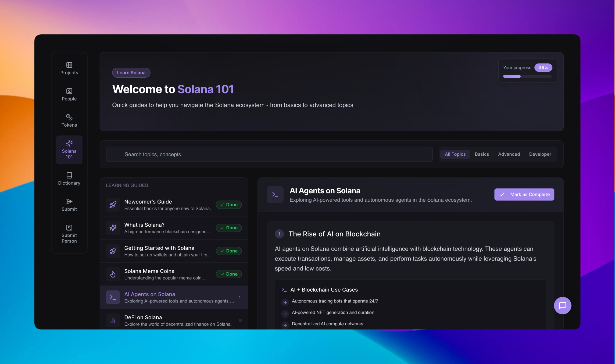This screenshot has width=615, height=364.
Task: Open the People icon in sidebar
Action: tap(69, 91)
